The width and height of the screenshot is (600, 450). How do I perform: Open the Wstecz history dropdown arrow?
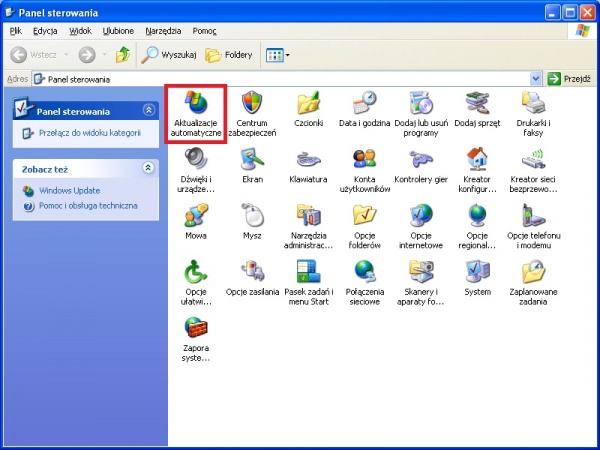[x=66, y=55]
